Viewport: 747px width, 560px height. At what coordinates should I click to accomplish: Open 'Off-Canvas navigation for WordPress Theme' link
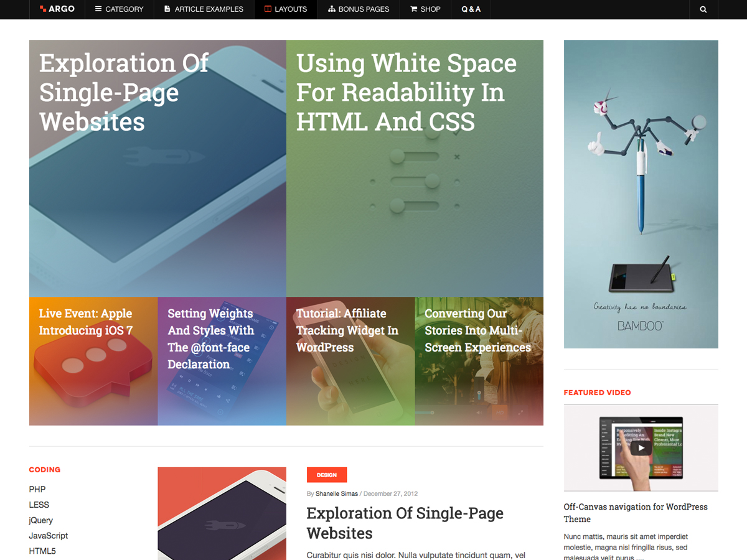[x=636, y=513]
